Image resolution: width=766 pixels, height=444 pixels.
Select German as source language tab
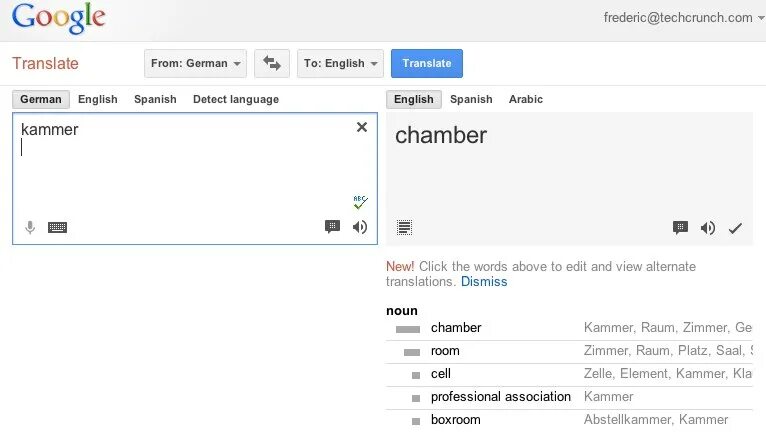click(x=41, y=99)
